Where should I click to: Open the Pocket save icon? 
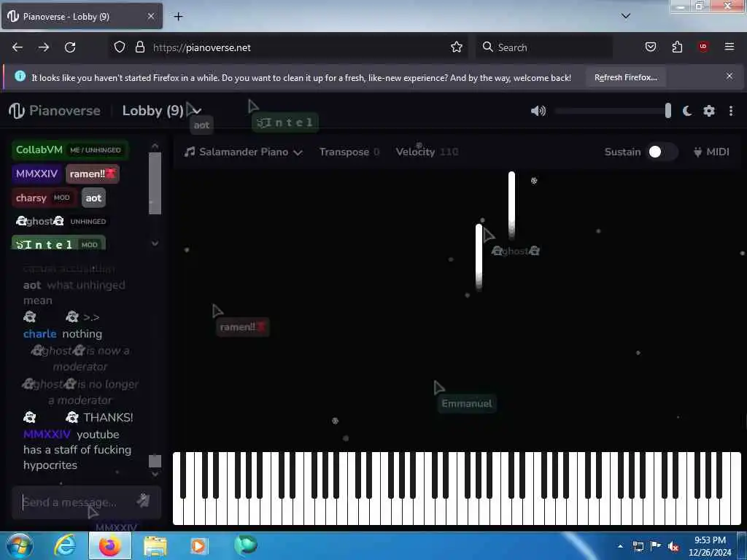(650, 47)
